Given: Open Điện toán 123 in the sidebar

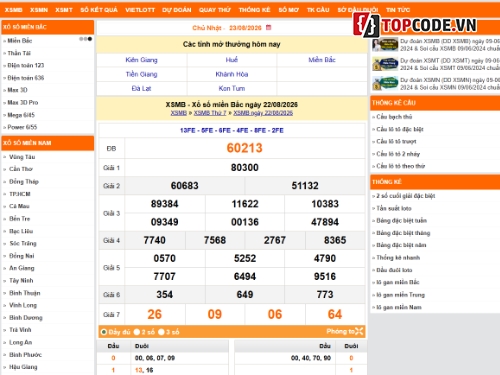Looking at the screenshot, I should tap(26, 65).
